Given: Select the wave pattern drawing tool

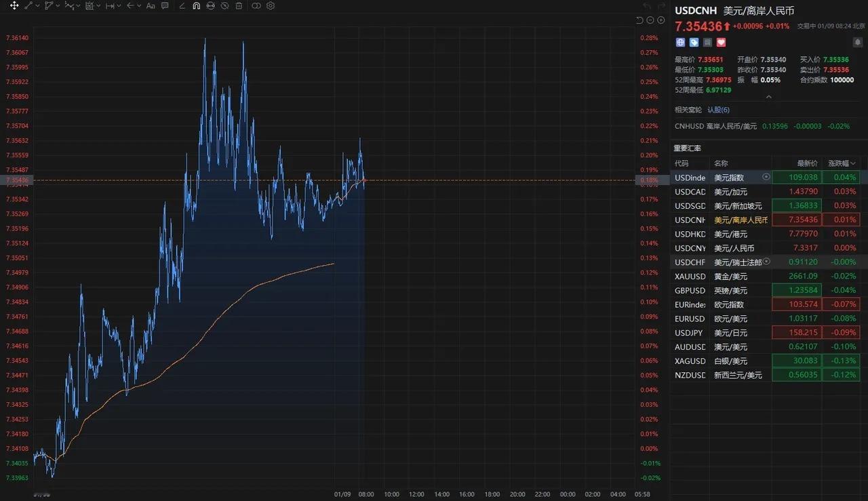Looking at the screenshot, I should [x=69, y=5].
